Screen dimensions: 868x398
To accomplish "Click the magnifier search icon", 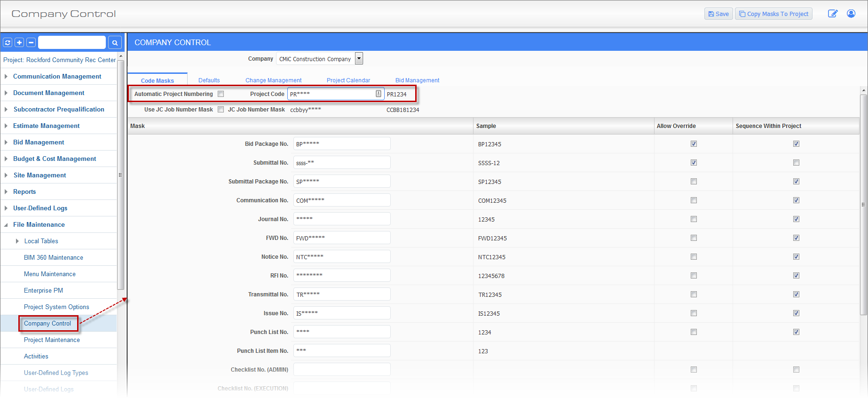I will [x=115, y=43].
